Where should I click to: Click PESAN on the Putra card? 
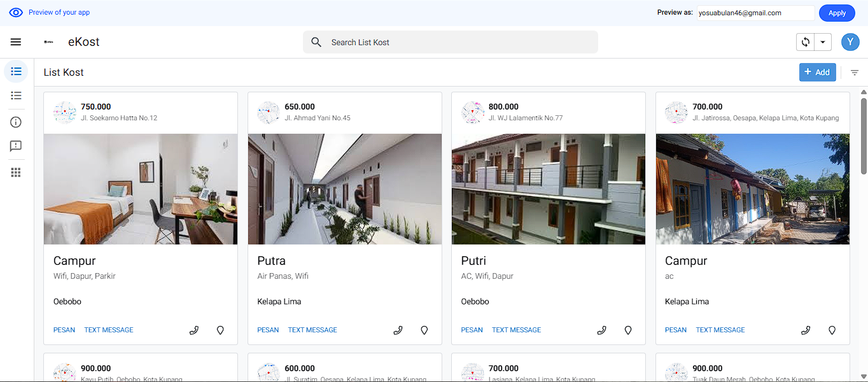268,330
